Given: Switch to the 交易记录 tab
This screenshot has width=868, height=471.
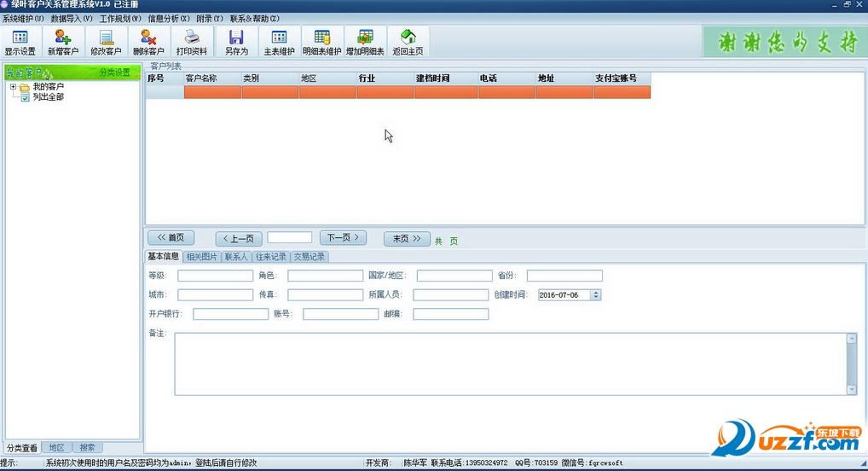Looking at the screenshot, I should click(x=309, y=257).
